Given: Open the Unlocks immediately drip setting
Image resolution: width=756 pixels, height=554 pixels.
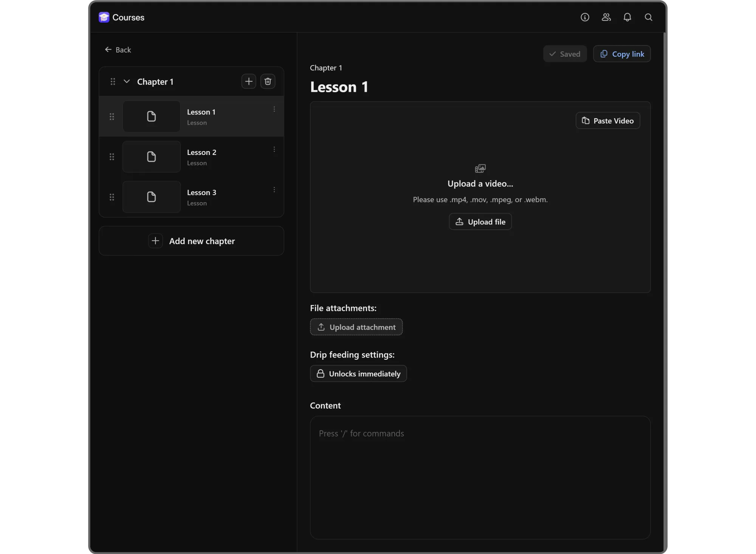Looking at the screenshot, I should coord(358,374).
